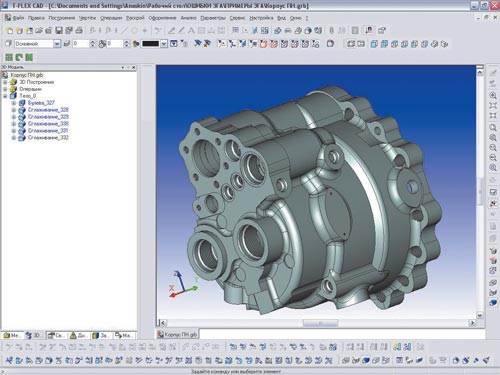
Task: Close the '3D Модель' panel
Action: pos(134,67)
